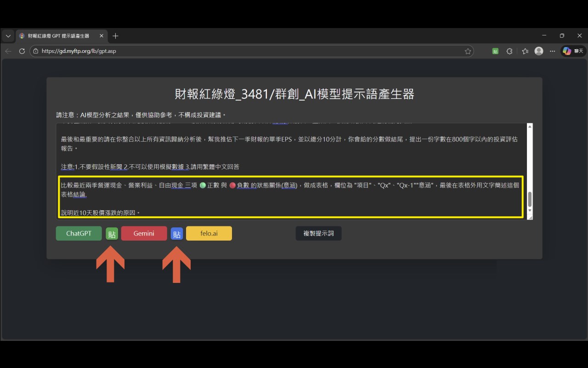Open the Favorites list
The width and height of the screenshot is (588, 368).
pos(525,51)
